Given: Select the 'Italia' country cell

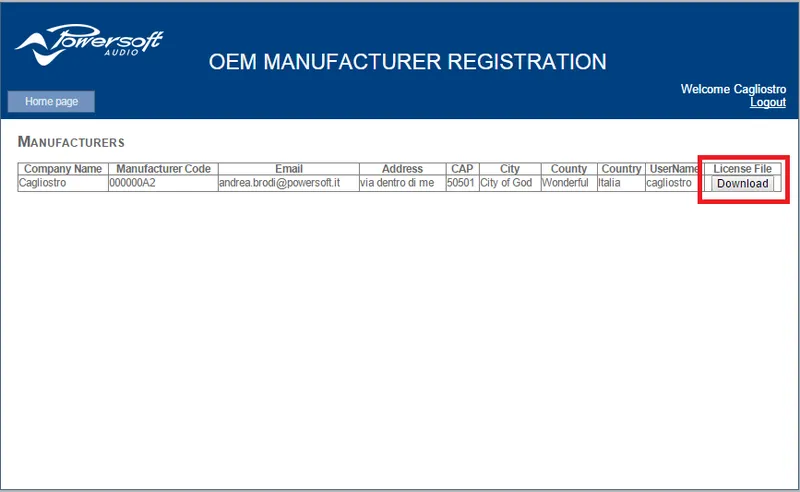Looking at the screenshot, I should (x=621, y=183).
